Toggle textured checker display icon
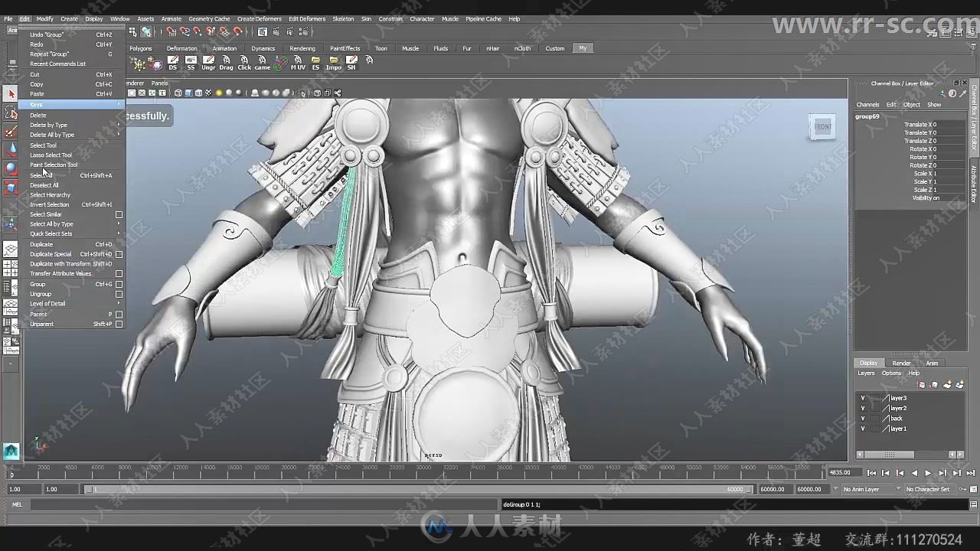 (x=208, y=93)
